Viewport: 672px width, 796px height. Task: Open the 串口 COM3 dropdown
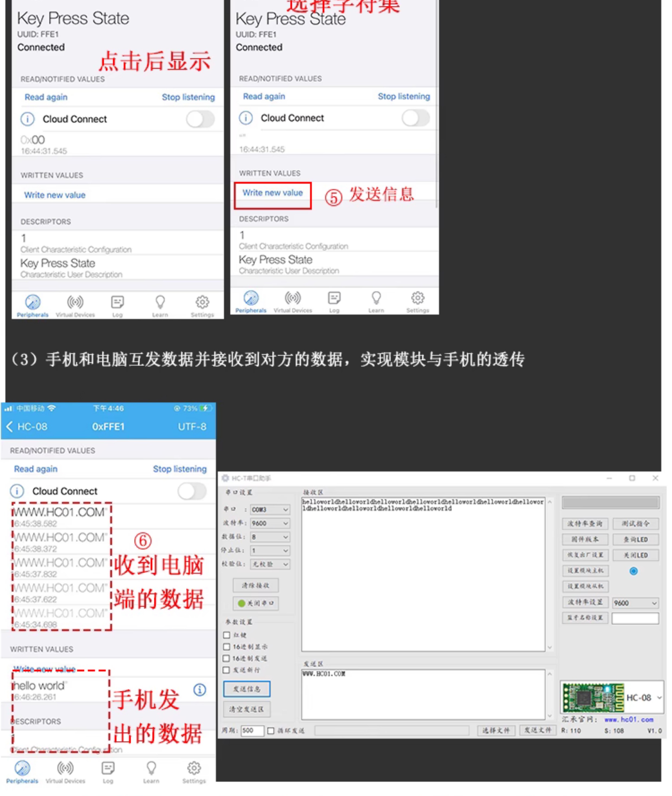270,509
